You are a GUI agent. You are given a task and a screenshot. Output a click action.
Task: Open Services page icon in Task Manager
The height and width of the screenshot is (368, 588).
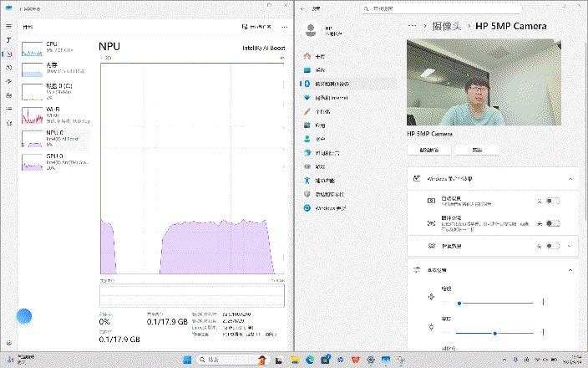point(9,123)
